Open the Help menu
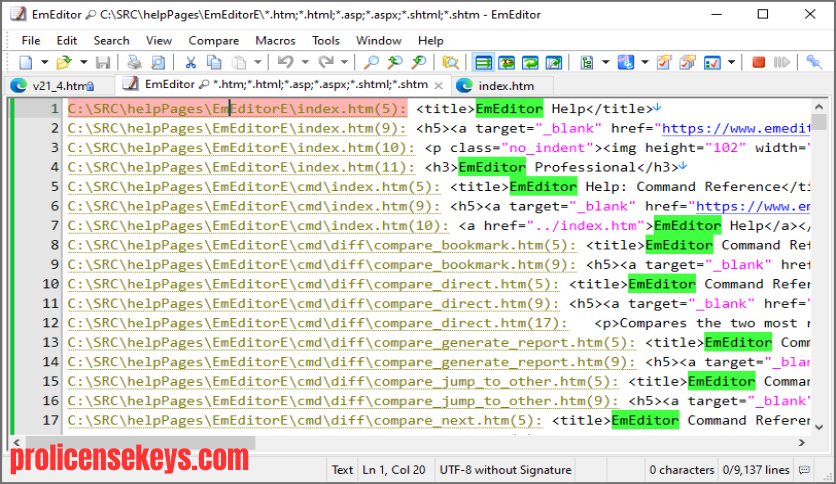Viewport: 836px width, 484px height. click(430, 41)
